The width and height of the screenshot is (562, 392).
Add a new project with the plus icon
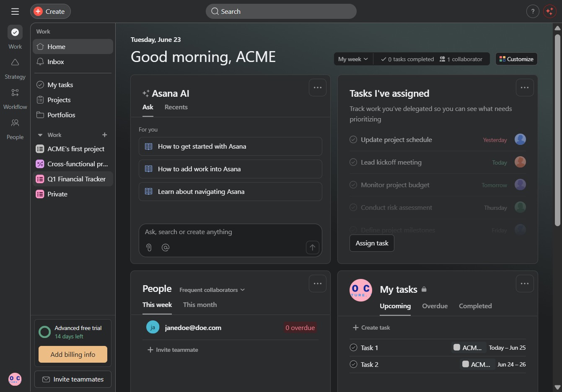(x=105, y=135)
